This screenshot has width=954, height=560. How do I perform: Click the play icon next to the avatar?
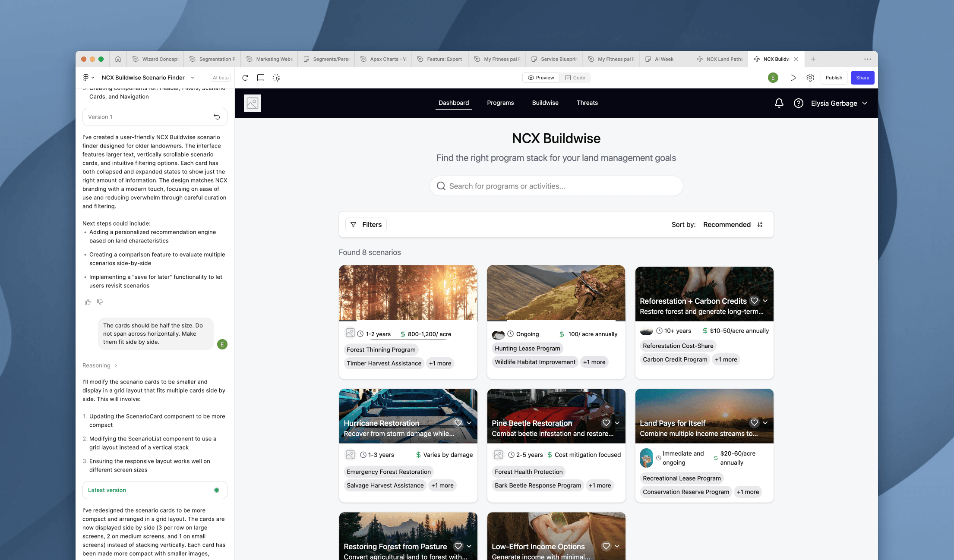[x=793, y=78]
